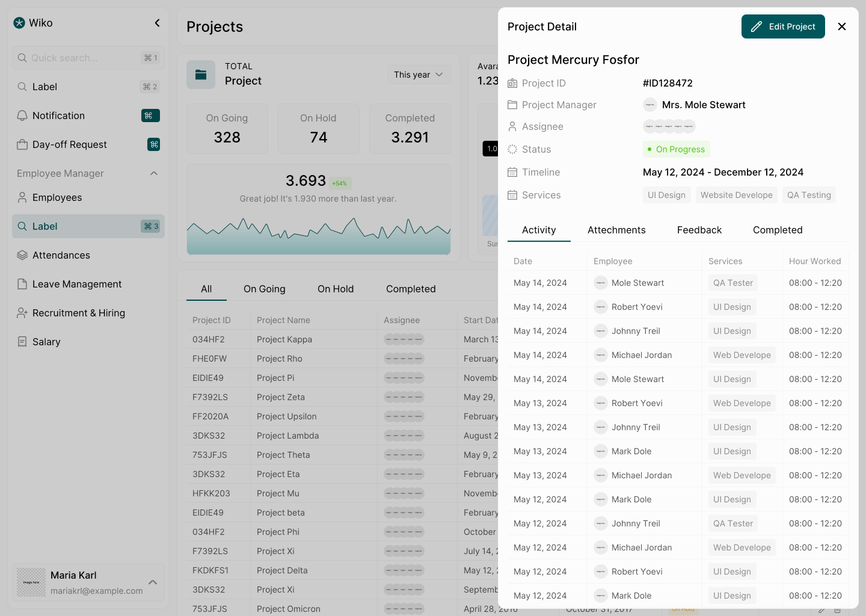Open Completed tab in Project Detail

point(778,230)
